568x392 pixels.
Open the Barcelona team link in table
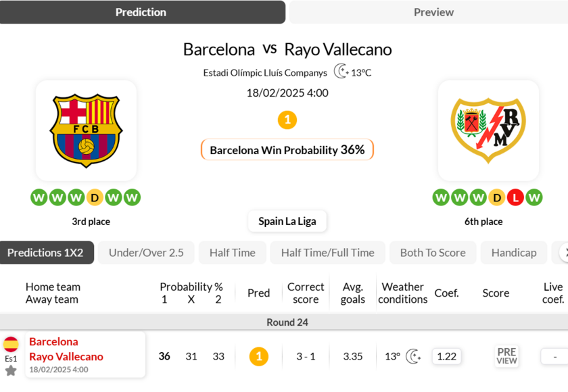point(53,342)
